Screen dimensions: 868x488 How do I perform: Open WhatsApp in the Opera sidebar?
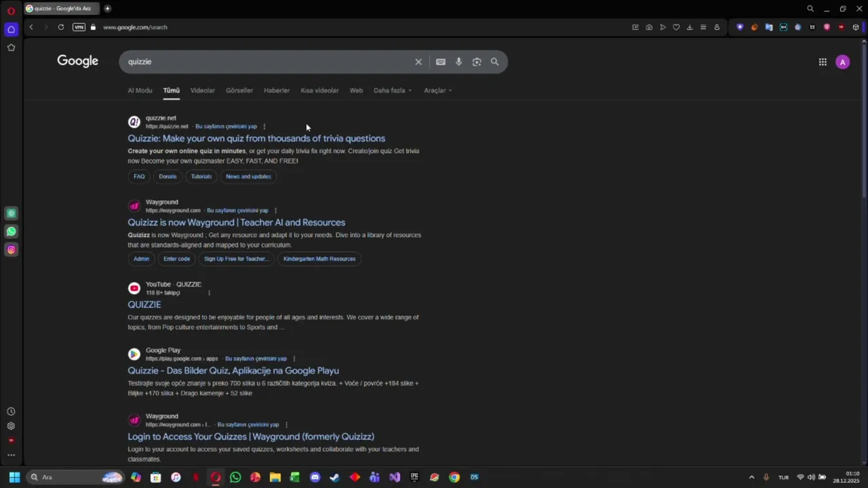(x=11, y=231)
